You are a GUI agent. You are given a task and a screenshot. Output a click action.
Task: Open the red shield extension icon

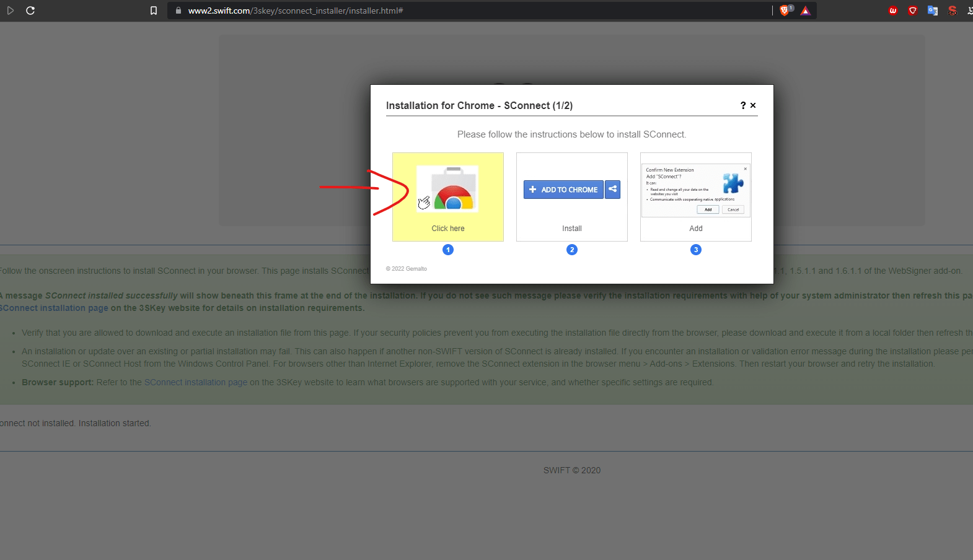tap(913, 11)
